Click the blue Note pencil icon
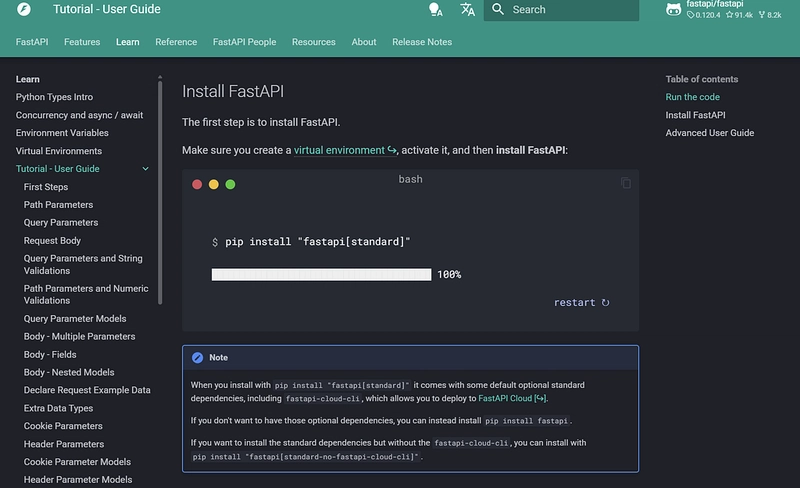Image resolution: width=800 pixels, height=488 pixels. click(x=197, y=358)
